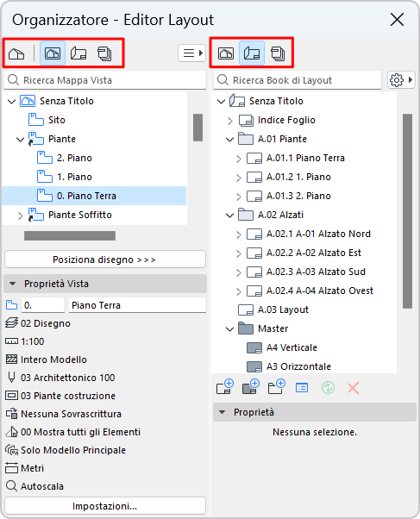Click the Ricerca Mappa Vista search field
This screenshot has width=420, height=519.
pyautogui.click(x=105, y=80)
